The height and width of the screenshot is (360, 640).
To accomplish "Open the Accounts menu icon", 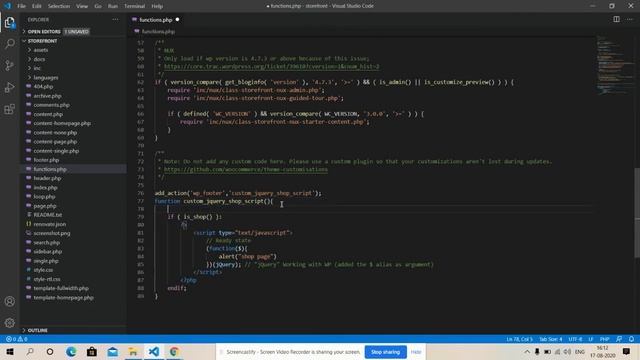I will pyautogui.click(x=10, y=302).
